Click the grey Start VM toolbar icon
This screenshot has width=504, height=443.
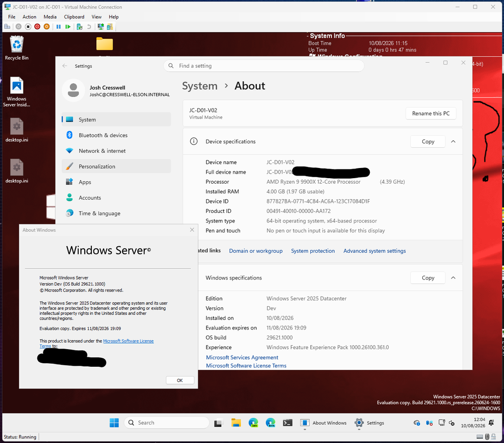[19, 27]
